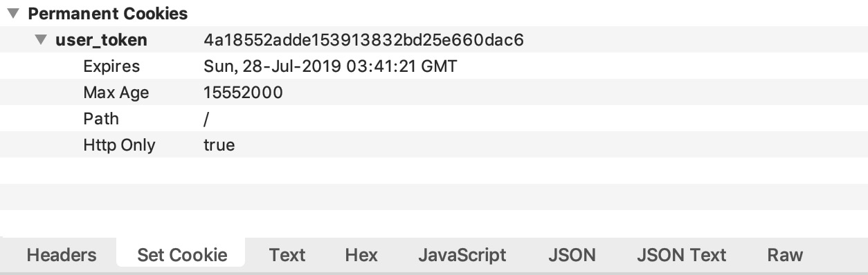This screenshot has width=868, height=275.
Task: Click the Max Age value 15552000
Action: [243, 93]
